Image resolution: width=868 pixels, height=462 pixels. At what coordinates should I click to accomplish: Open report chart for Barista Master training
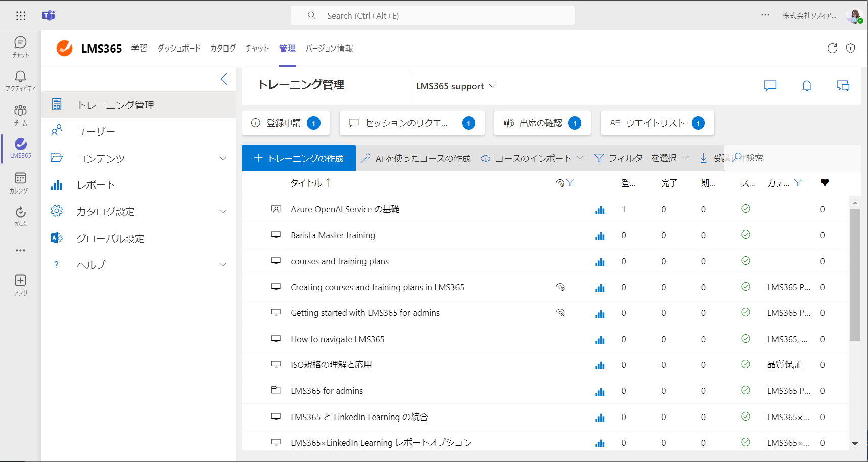600,236
